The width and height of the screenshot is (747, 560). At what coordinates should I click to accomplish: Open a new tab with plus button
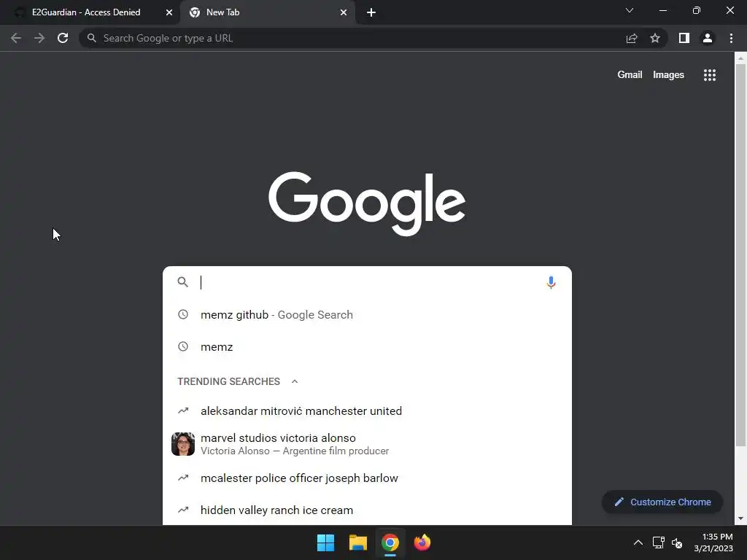tap(371, 12)
